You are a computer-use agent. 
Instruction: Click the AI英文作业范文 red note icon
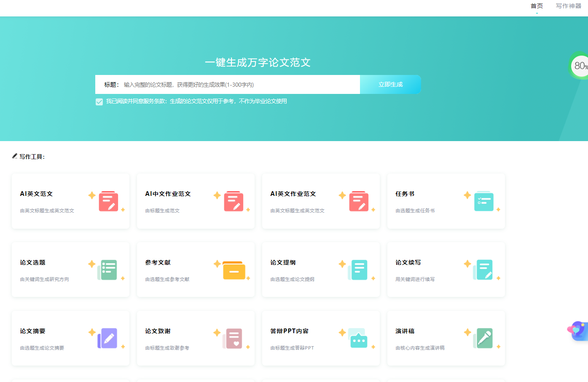359,201
